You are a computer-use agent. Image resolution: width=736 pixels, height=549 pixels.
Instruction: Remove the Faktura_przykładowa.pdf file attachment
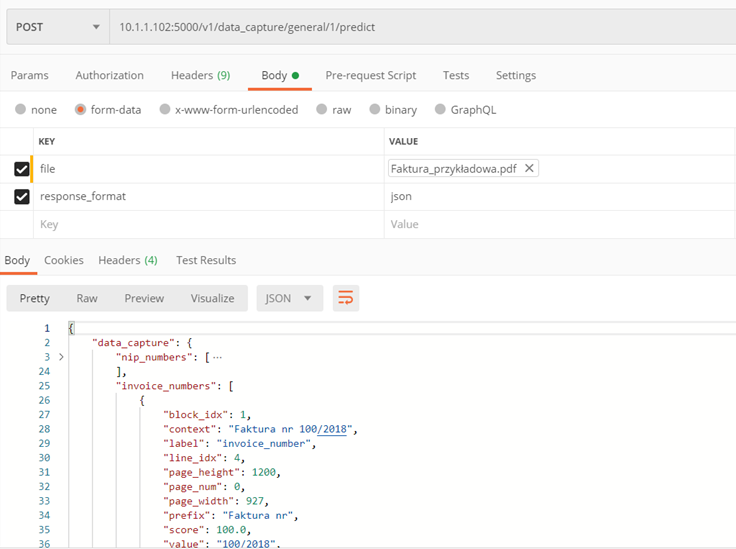tap(529, 168)
